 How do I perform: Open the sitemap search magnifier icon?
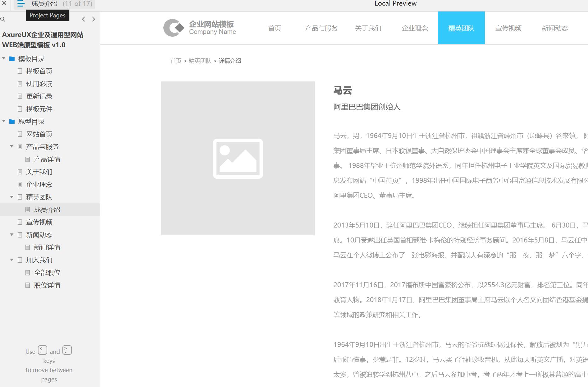(3, 19)
